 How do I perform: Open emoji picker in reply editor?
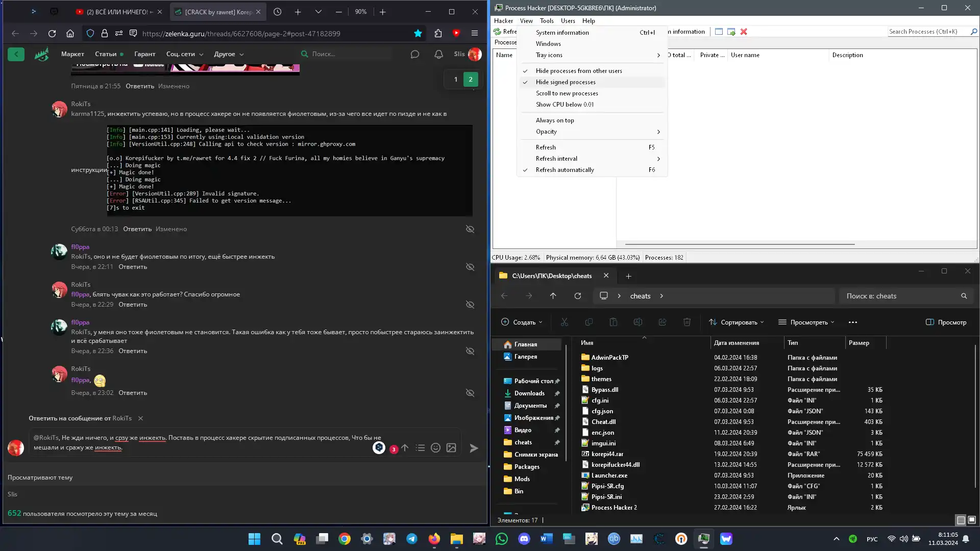point(435,448)
